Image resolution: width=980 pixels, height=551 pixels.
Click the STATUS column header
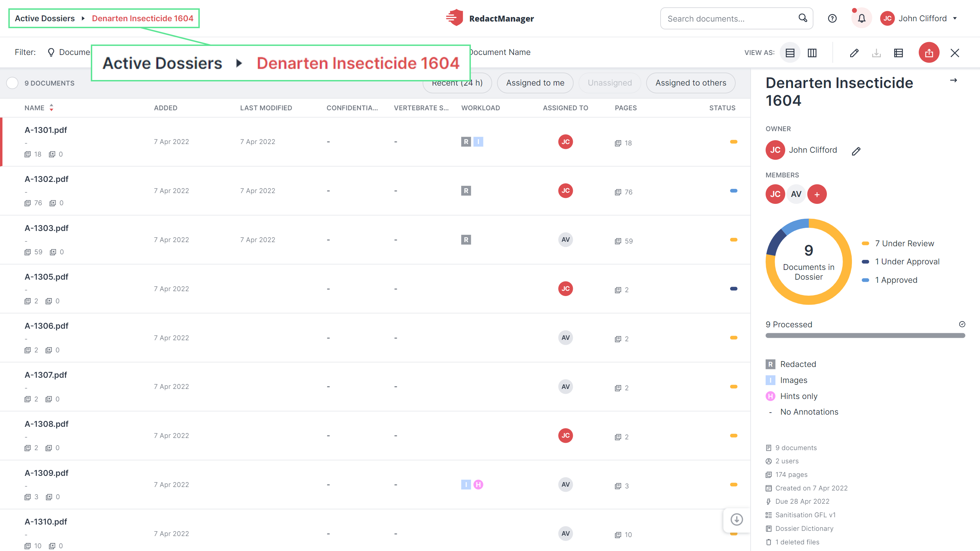click(722, 108)
